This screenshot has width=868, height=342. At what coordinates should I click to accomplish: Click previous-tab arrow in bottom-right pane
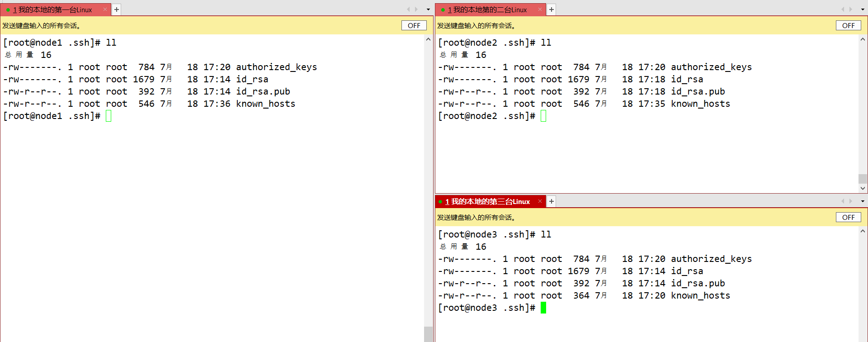pyautogui.click(x=843, y=201)
